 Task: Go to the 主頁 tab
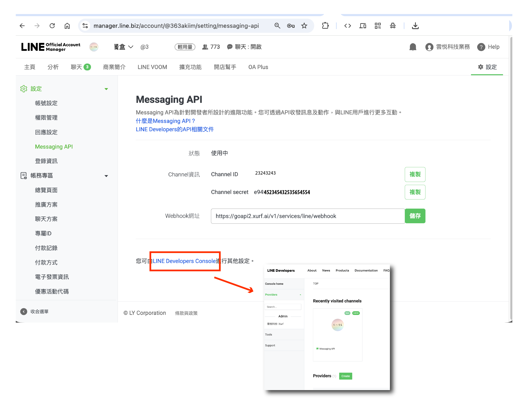click(30, 67)
